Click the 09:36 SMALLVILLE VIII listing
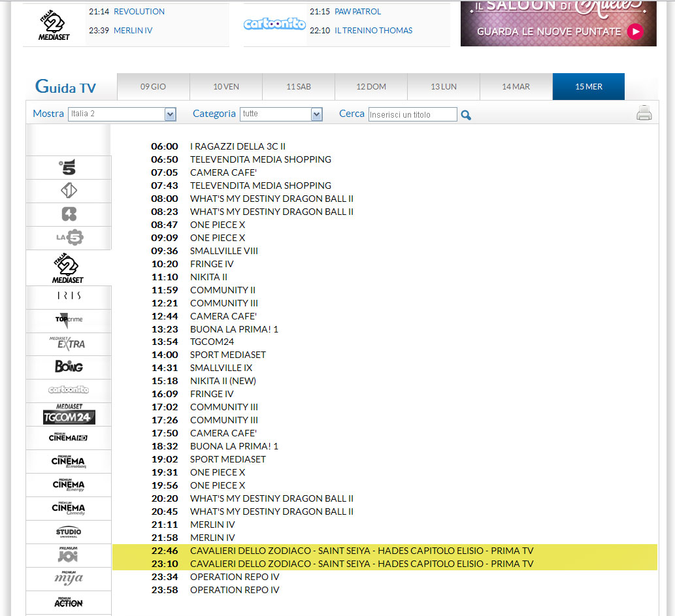The image size is (675, 616). click(224, 251)
